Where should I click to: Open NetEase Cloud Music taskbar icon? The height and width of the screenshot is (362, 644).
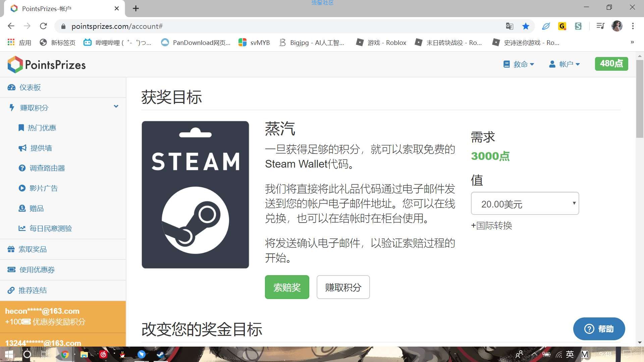[x=103, y=354]
